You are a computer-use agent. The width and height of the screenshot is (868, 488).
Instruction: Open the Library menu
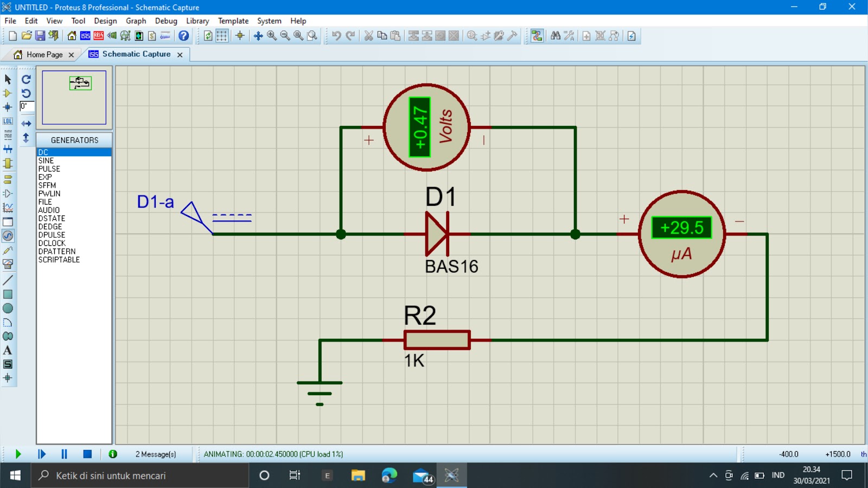click(x=197, y=21)
